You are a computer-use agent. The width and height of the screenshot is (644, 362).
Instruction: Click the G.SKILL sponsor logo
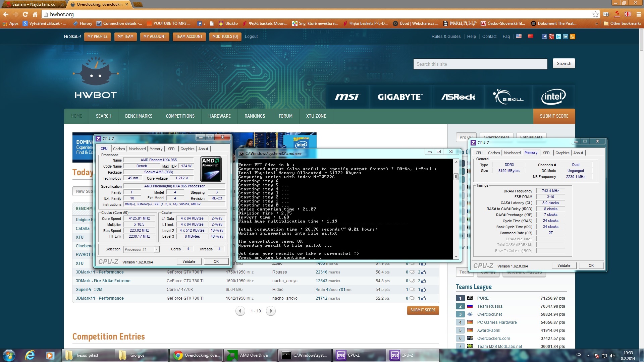508,97
